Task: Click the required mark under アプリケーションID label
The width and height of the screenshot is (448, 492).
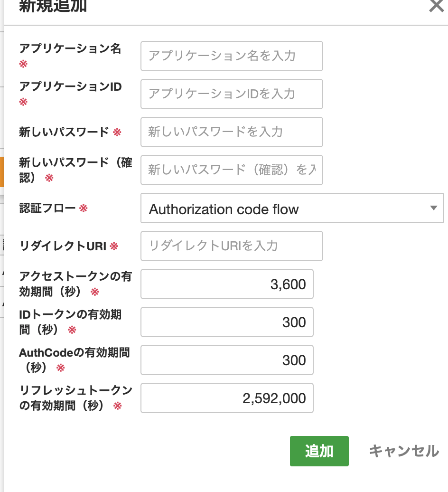Action: tap(23, 102)
